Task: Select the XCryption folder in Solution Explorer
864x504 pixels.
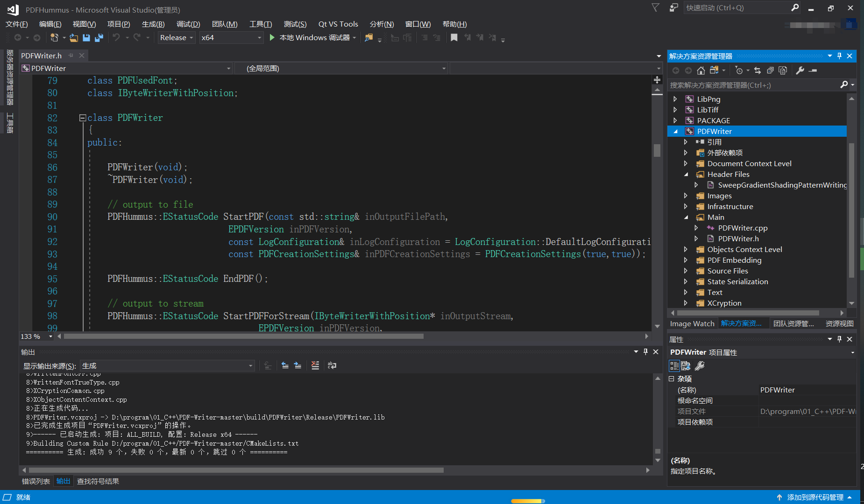Action: 724,303
